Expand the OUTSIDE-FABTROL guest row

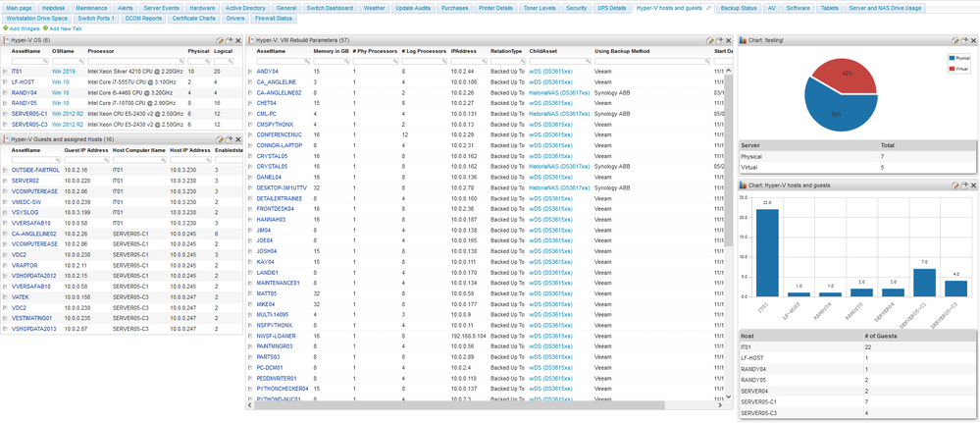pos(5,170)
